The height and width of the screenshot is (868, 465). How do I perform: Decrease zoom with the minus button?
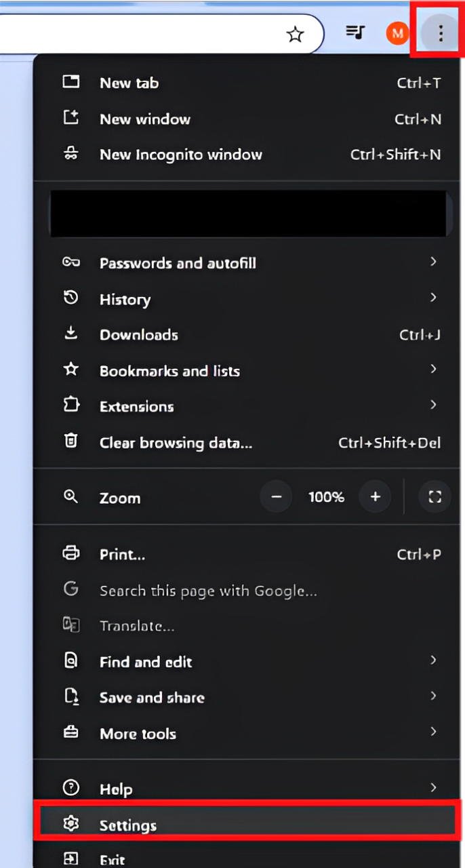[276, 497]
